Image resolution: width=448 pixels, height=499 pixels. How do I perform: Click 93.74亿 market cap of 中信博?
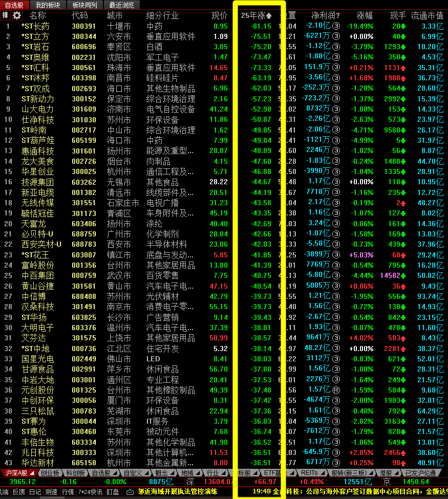(430, 296)
